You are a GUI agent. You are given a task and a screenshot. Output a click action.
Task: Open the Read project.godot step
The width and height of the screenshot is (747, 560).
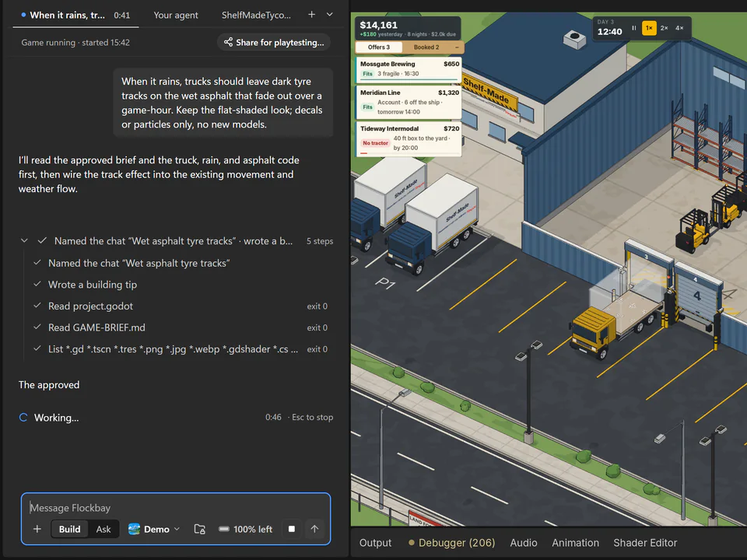coord(180,306)
